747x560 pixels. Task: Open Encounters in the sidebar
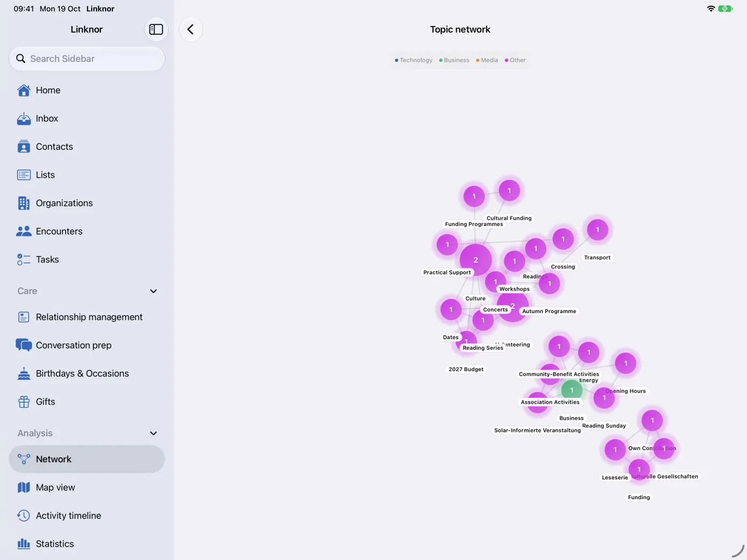pos(87,231)
